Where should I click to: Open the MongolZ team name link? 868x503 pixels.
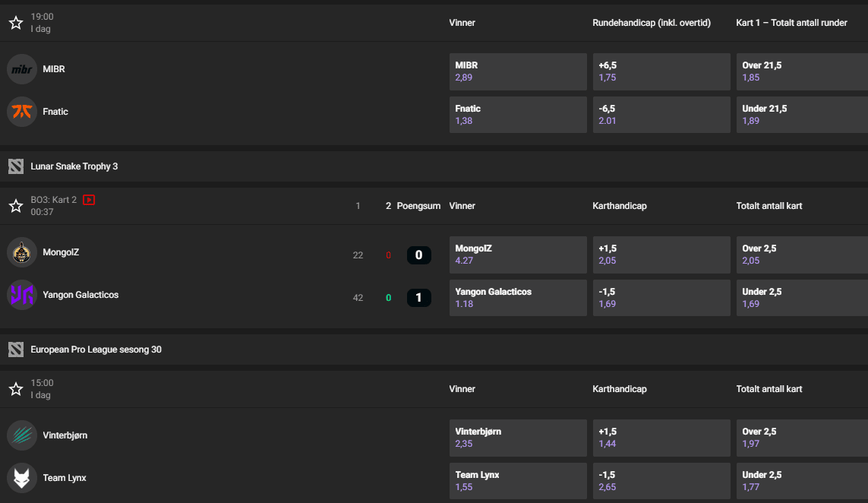(61, 252)
